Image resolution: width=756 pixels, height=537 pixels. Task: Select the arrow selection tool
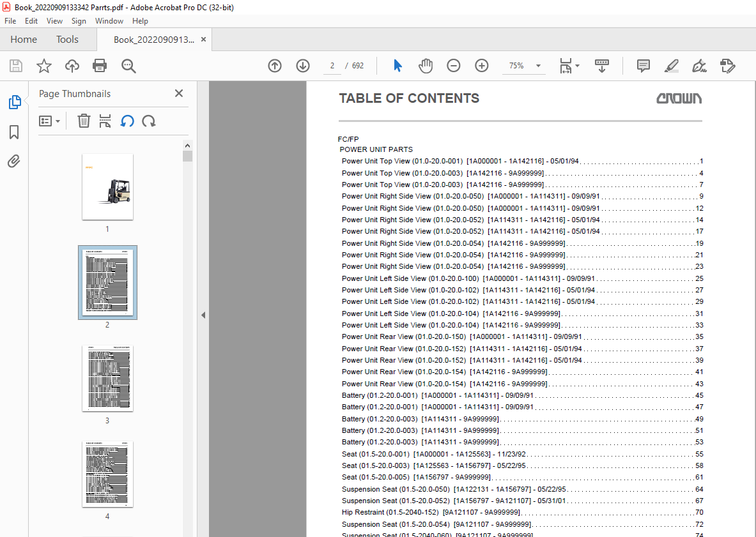point(397,66)
